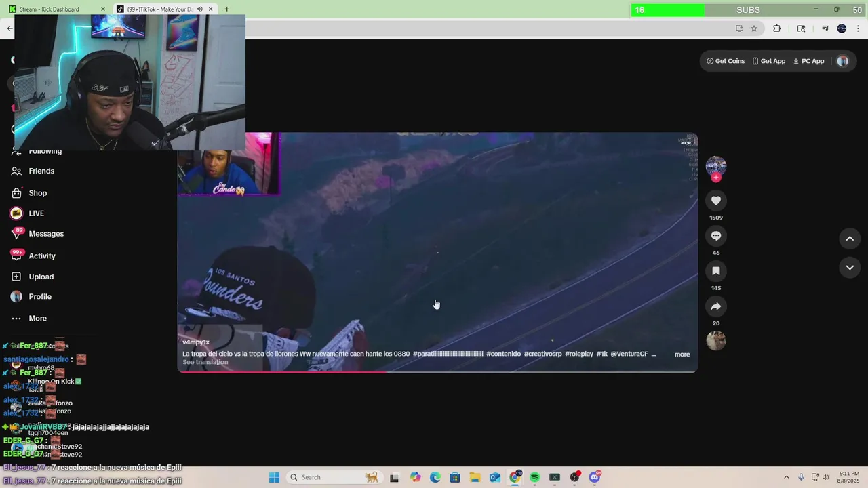Open File Explorer from taskbar

point(475,477)
